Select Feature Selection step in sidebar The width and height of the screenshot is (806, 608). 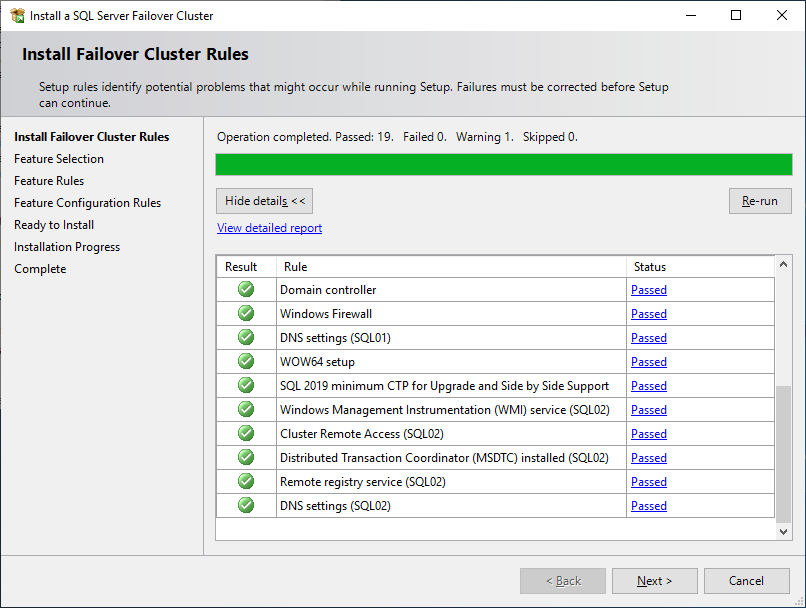59,159
